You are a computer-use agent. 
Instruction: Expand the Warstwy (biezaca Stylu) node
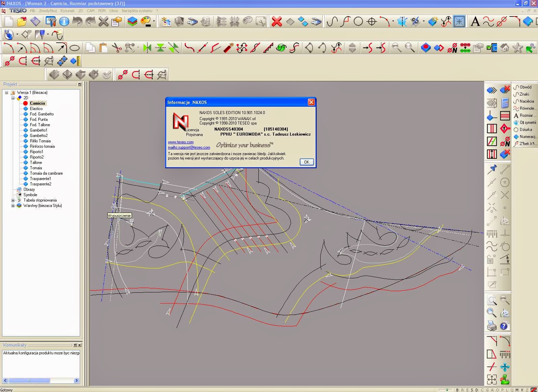click(x=13, y=206)
